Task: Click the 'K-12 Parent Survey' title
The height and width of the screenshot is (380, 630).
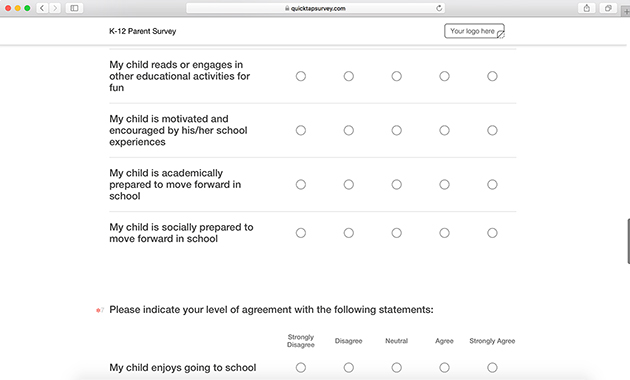Action: pos(143,31)
